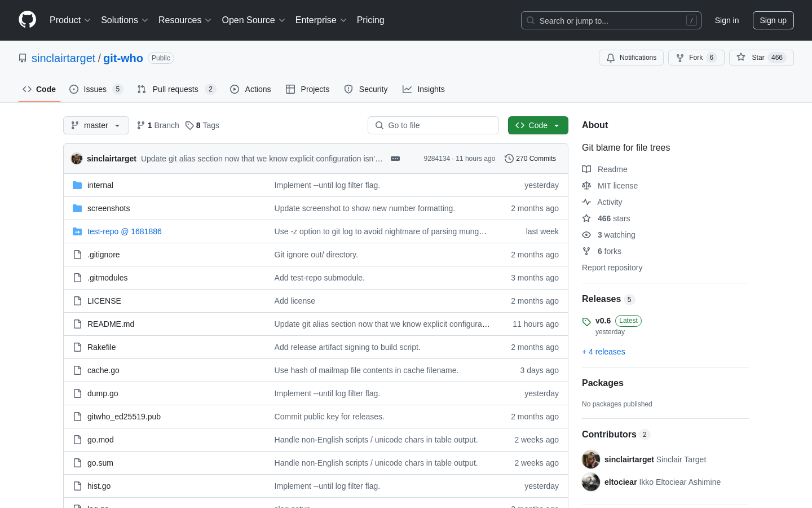Open 'Git ignore out/ directory.' commit
This screenshot has height=508, width=812.
[x=316, y=255]
